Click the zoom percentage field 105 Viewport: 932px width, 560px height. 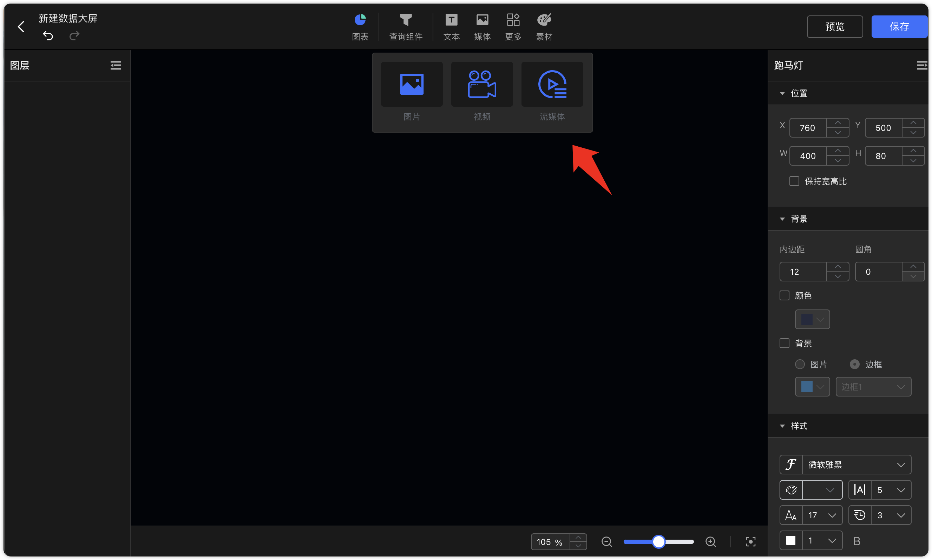[550, 542]
